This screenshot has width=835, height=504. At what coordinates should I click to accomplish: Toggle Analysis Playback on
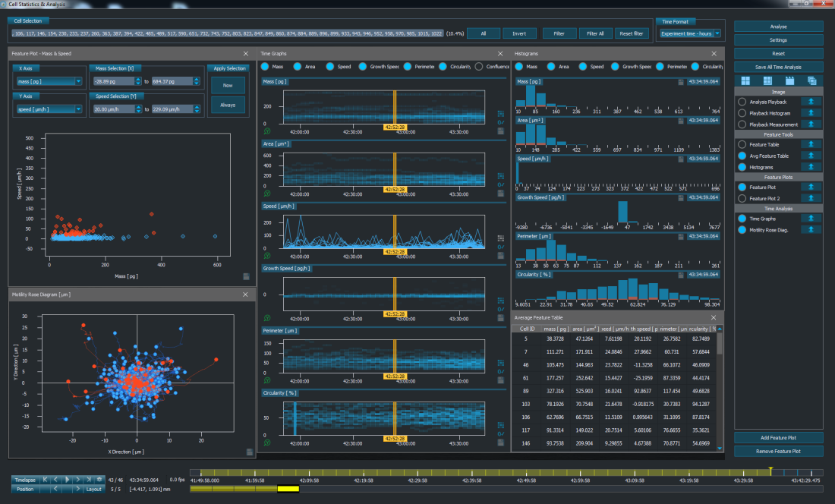point(741,101)
